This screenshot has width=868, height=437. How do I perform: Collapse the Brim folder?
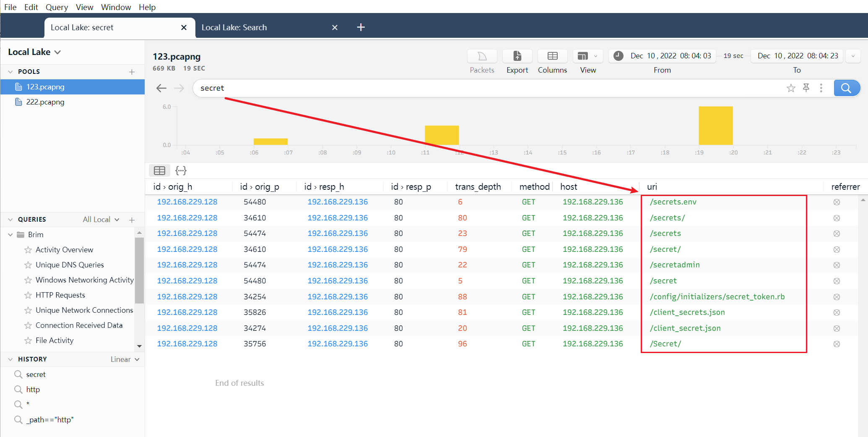10,235
